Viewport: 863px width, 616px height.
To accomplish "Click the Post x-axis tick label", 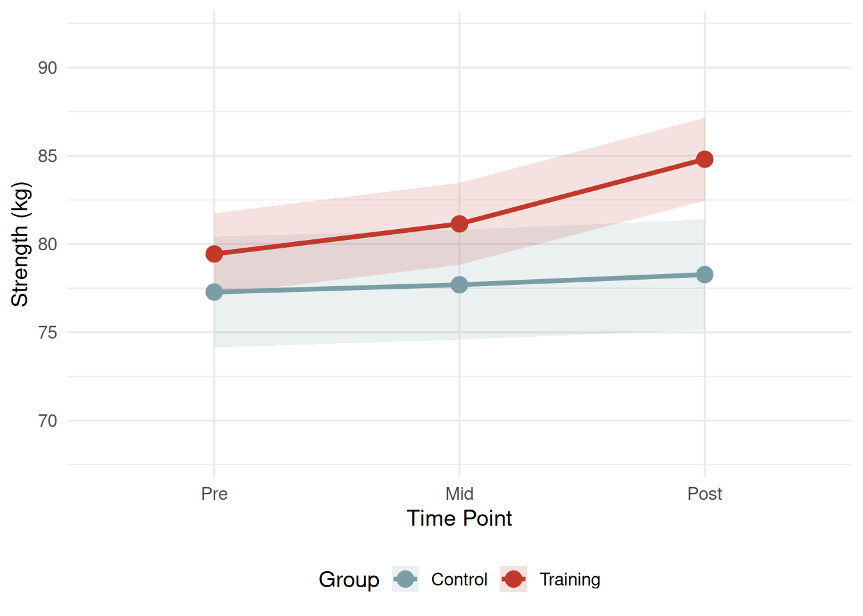I will [x=704, y=494].
